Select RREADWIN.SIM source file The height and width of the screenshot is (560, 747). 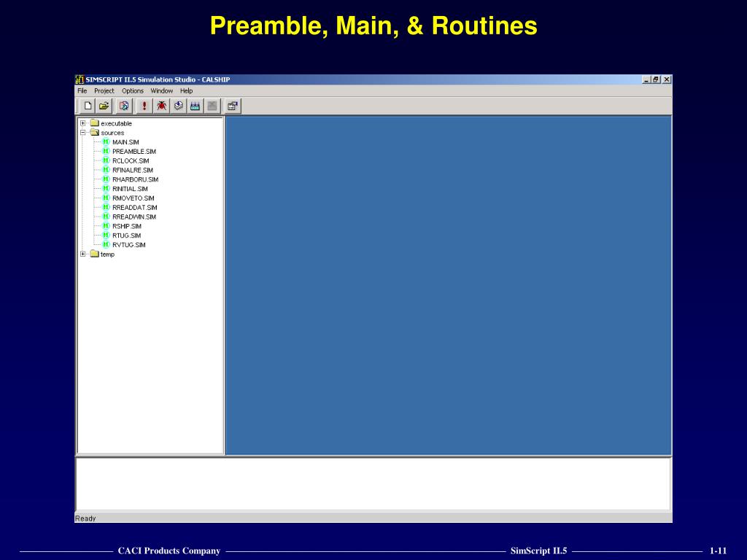(x=134, y=217)
